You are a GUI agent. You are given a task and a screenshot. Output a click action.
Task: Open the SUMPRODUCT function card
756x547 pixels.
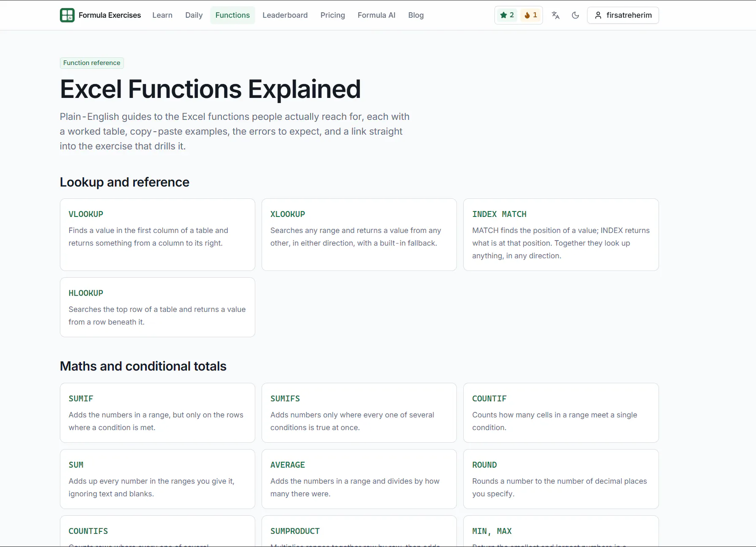tap(359, 531)
